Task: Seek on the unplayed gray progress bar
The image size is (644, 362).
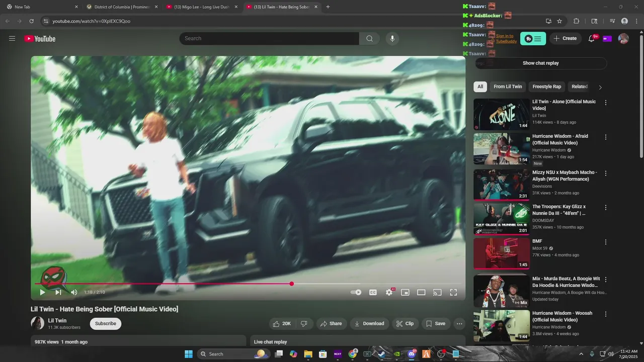Action: point(377,284)
